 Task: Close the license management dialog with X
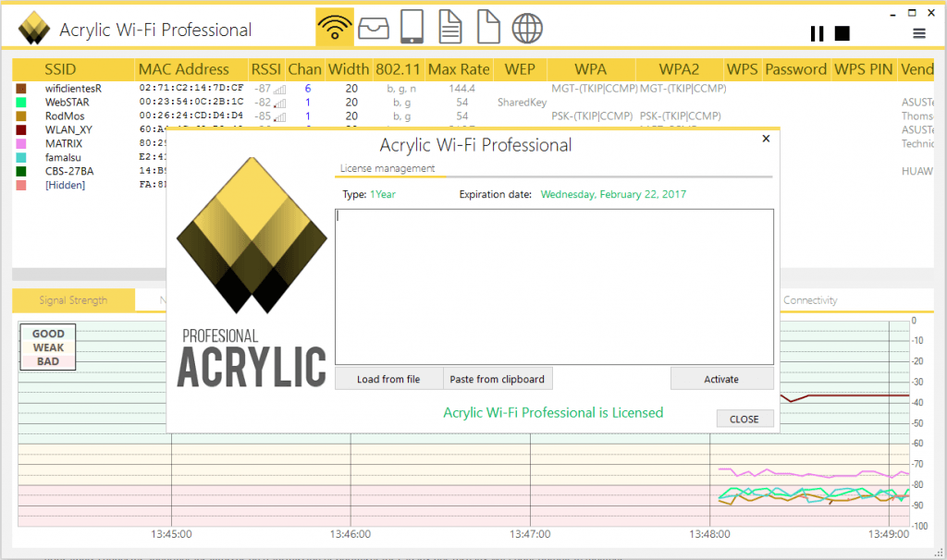[x=766, y=139]
